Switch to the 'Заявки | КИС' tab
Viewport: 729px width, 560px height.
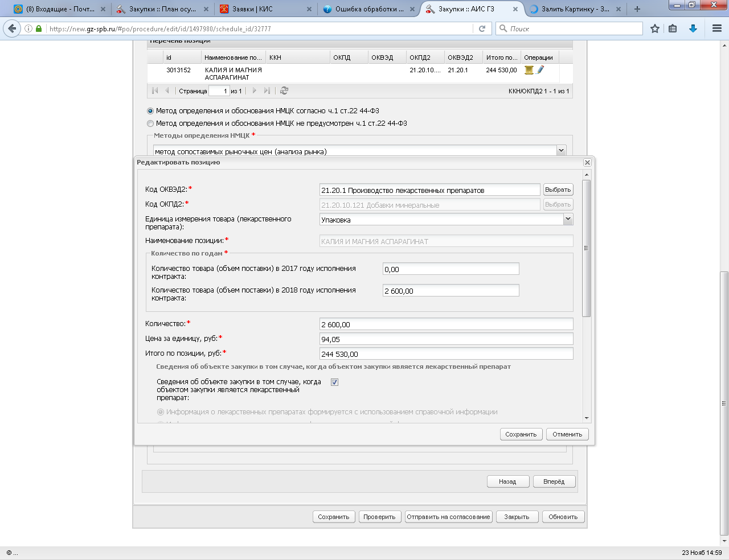pos(265,9)
